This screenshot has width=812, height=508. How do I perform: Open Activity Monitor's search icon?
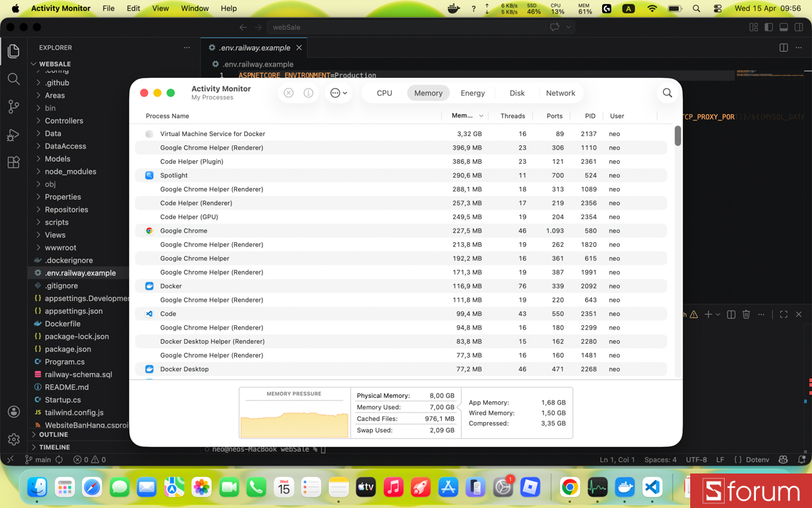[x=667, y=93]
